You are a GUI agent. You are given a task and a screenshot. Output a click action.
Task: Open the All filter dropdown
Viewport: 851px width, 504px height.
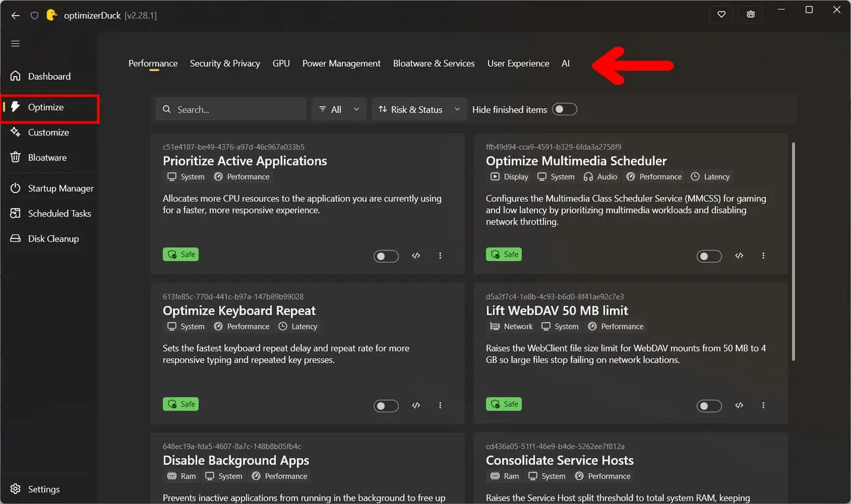tap(338, 109)
